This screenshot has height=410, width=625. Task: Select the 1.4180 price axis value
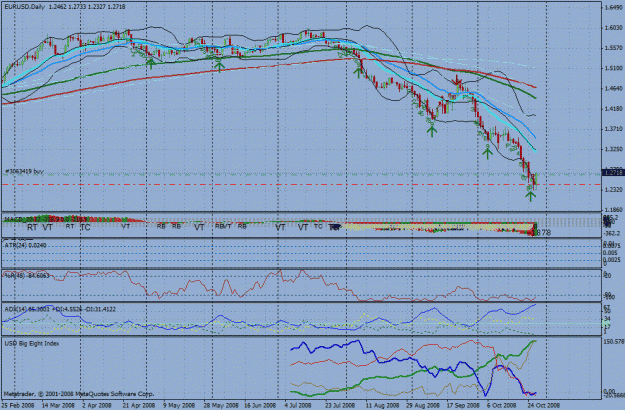[613, 109]
